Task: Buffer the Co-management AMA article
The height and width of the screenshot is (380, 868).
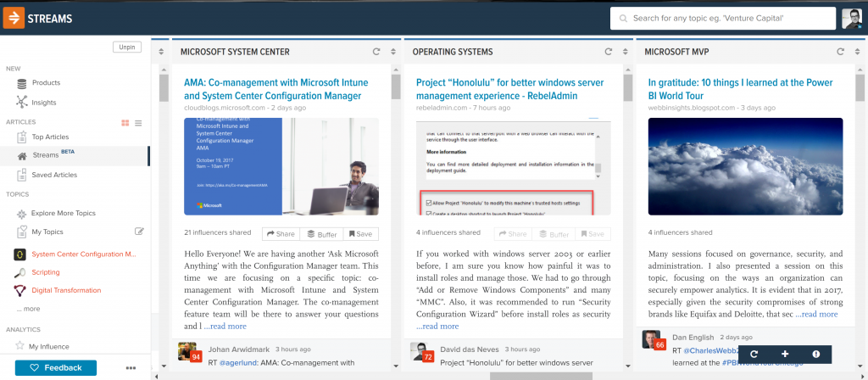Action: pyautogui.click(x=321, y=234)
